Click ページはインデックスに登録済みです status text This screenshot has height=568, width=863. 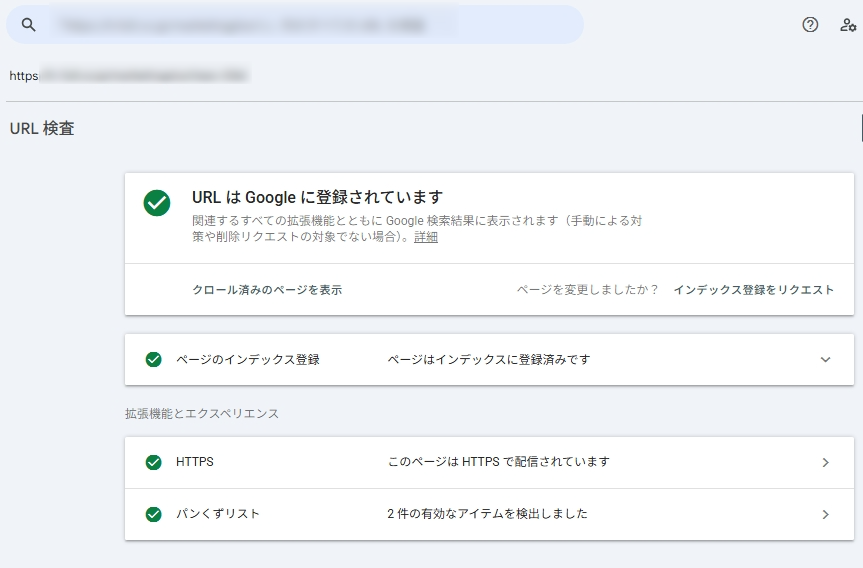489,359
